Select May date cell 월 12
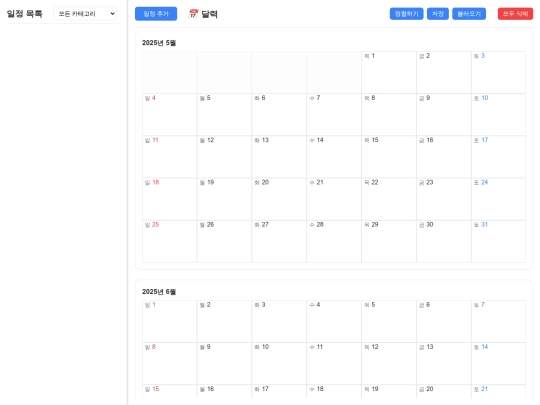The image size is (540, 405). [x=224, y=157]
